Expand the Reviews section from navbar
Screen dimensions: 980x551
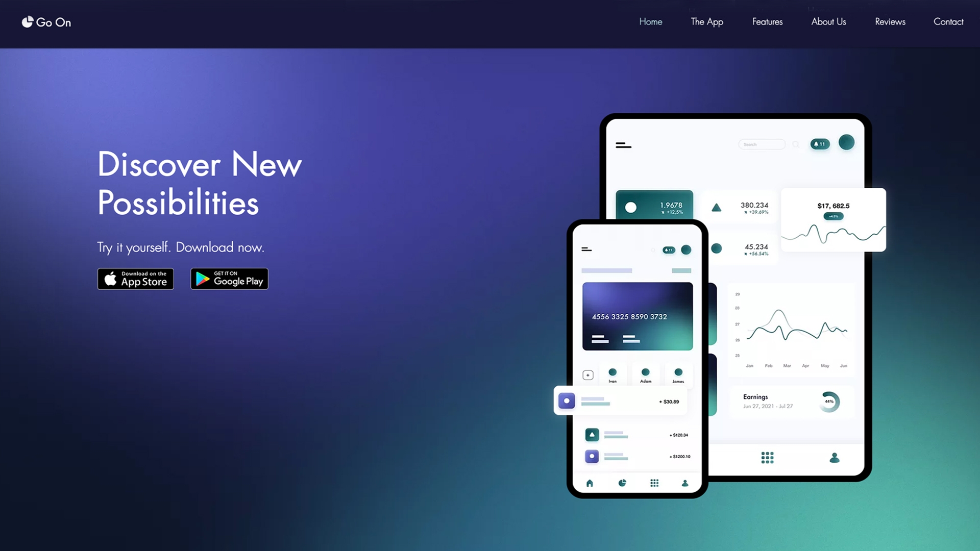tap(890, 21)
